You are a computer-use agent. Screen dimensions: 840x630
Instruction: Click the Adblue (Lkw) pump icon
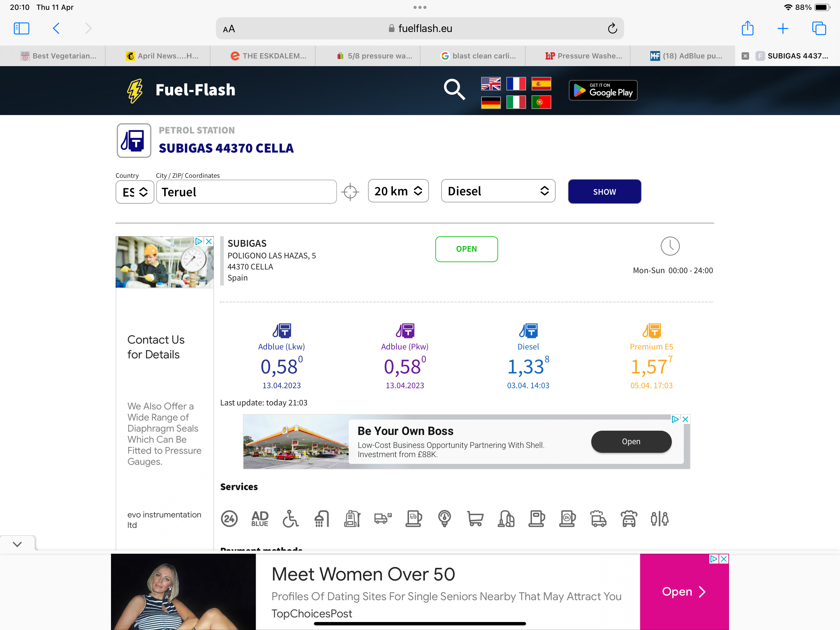point(281,331)
